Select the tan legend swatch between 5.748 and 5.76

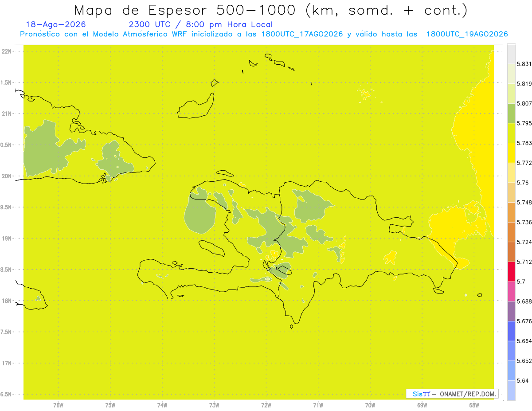tap(511, 192)
